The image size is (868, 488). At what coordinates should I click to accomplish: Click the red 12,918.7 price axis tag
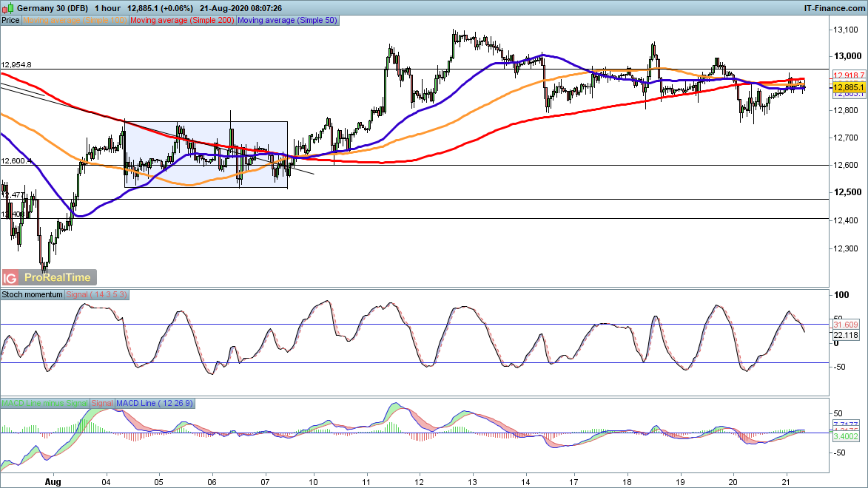click(x=849, y=76)
